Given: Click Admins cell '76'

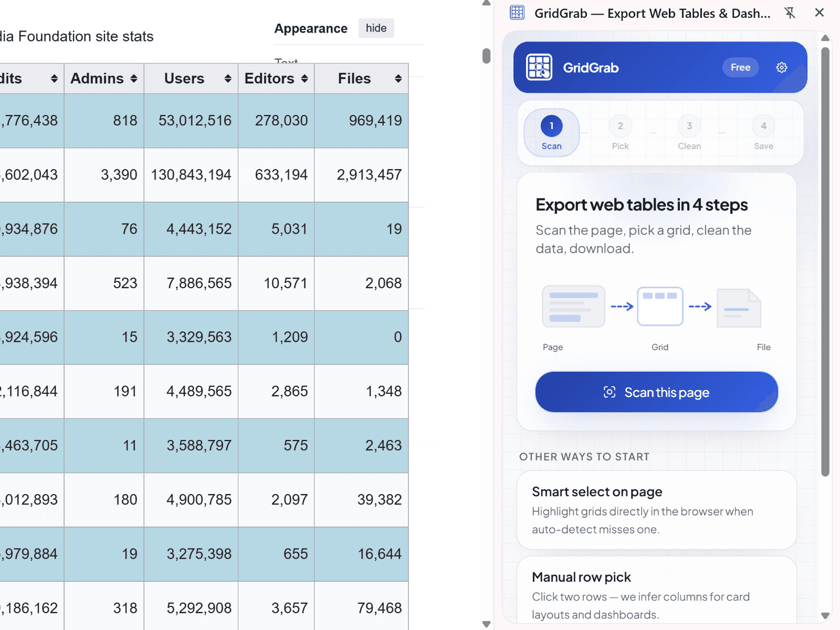Looking at the screenshot, I should coord(104,229).
